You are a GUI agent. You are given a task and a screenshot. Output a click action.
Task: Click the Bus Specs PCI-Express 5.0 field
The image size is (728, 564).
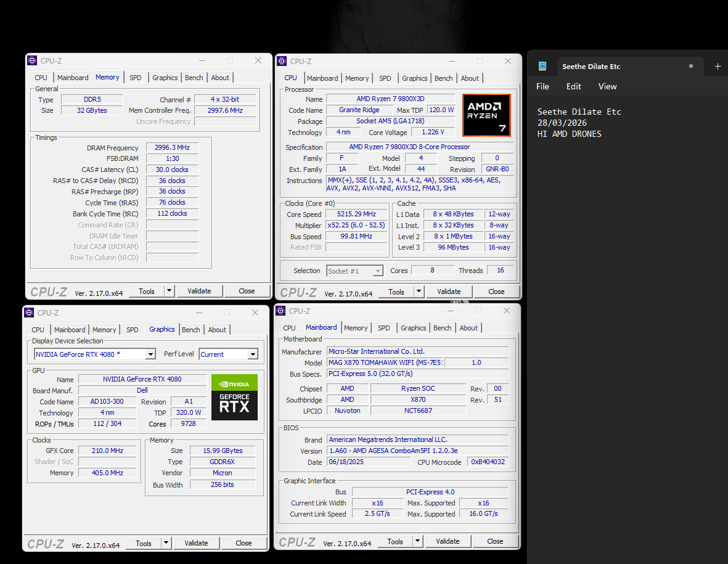click(x=418, y=374)
